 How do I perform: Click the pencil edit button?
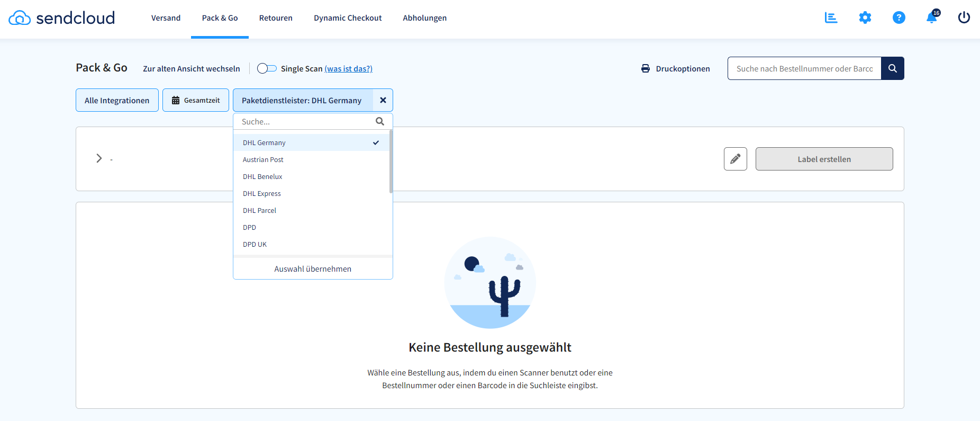click(x=736, y=159)
